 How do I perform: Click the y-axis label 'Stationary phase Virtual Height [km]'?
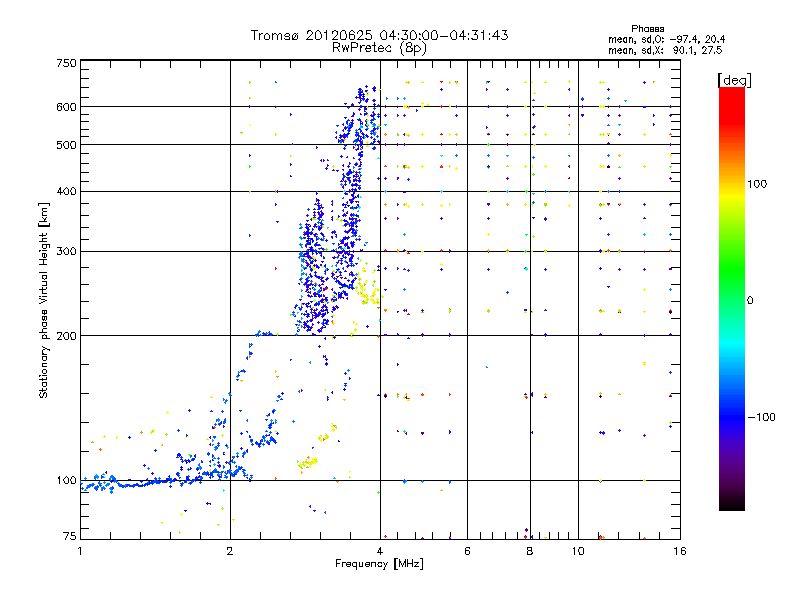click(x=43, y=300)
